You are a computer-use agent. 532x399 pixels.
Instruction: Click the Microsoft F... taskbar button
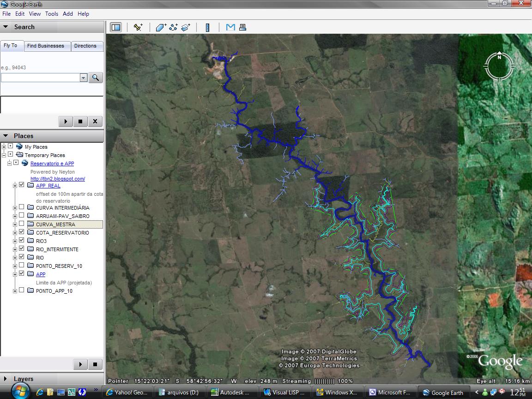tap(390, 392)
